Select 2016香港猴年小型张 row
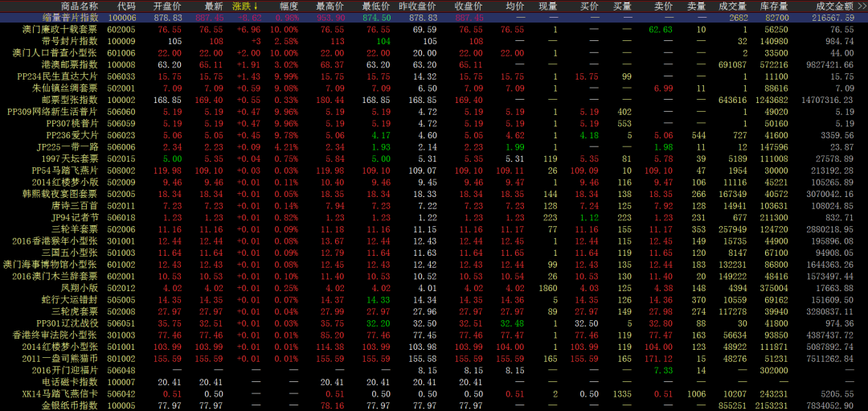Image resolution: width=868 pixels, height=411 pixels. pos(434,240)
